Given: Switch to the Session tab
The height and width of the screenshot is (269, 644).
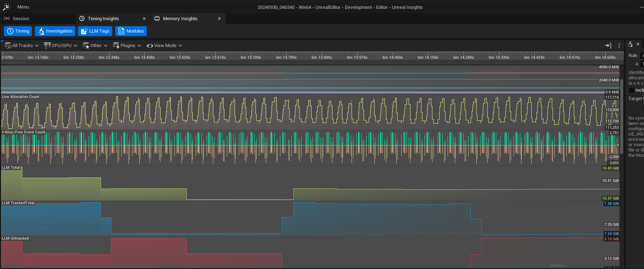Looking at the screenshot, I should [x=21, y=19].
